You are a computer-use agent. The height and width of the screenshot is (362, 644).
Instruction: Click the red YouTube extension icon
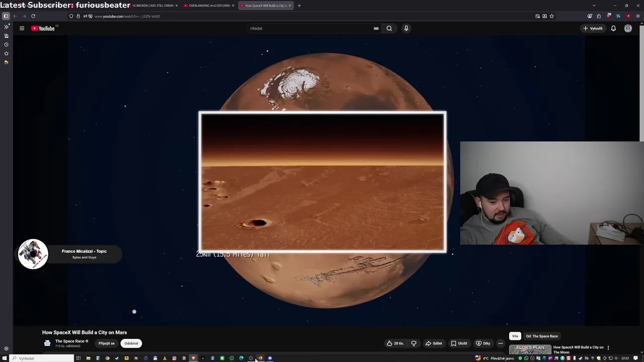(x=628, y=16)
